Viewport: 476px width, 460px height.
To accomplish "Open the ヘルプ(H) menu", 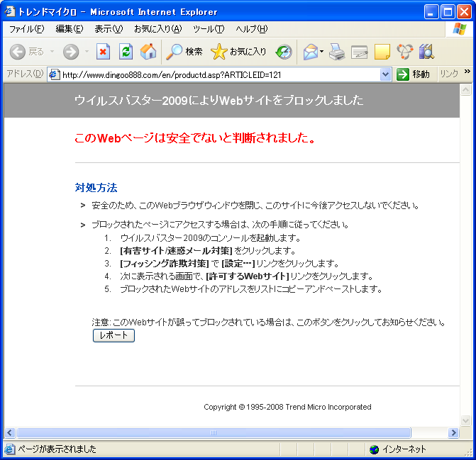I will [x=252, y=29].
